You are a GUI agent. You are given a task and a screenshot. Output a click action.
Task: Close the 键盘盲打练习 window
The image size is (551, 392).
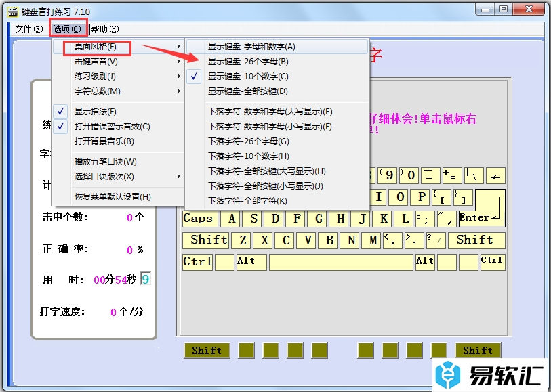point(529,9)
